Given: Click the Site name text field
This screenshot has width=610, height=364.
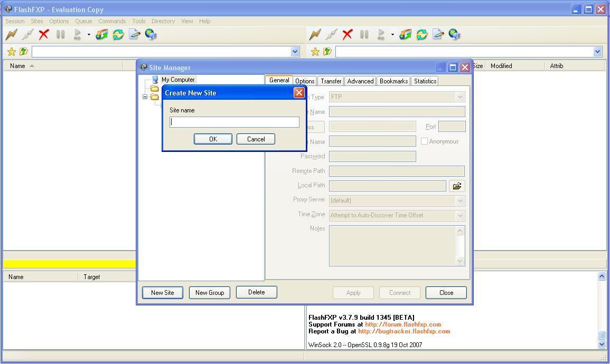Looking at the screenshot, I should [234, 122].
